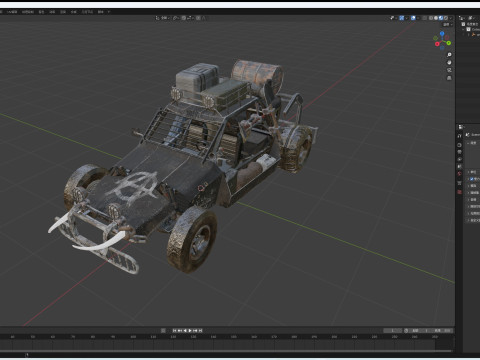Image resolution: width=480 pixels, height=360 pixels.
Task: Toggle X-ray mode in viewport header
Action: click(425, 18)
